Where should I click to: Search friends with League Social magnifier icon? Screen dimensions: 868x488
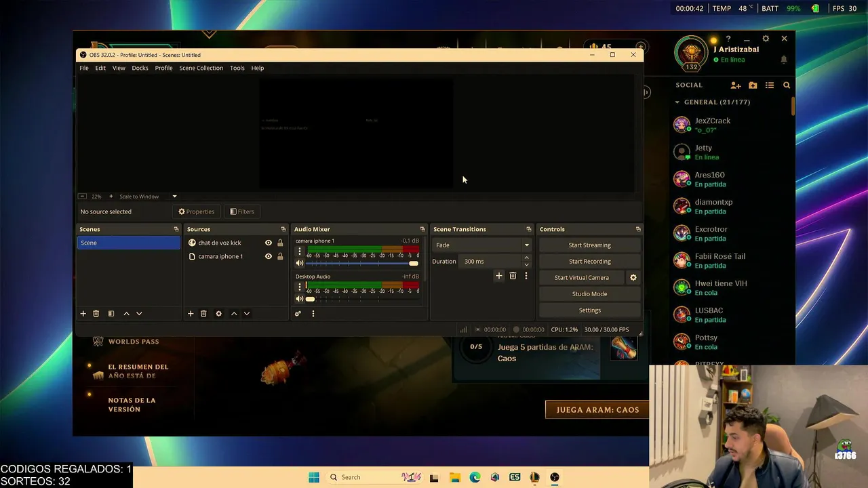(787, 85)
